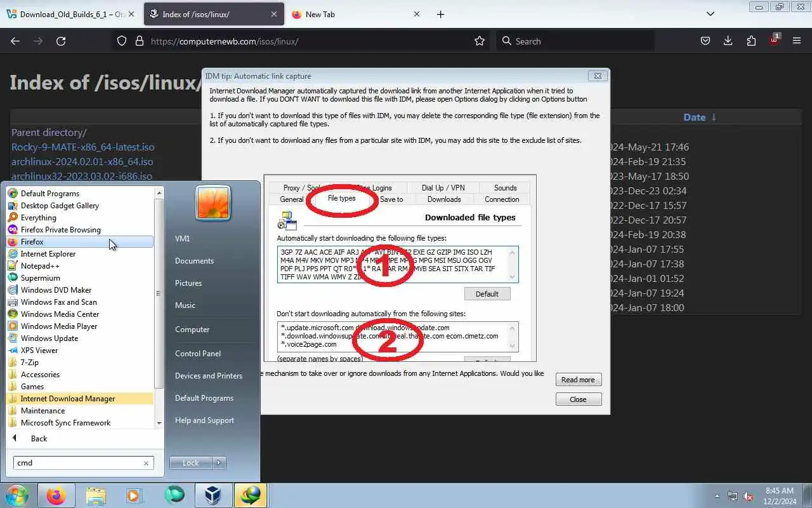This screenshot has width=812, height=508.
Task: Click the user account picture
Action: (213, 203)
